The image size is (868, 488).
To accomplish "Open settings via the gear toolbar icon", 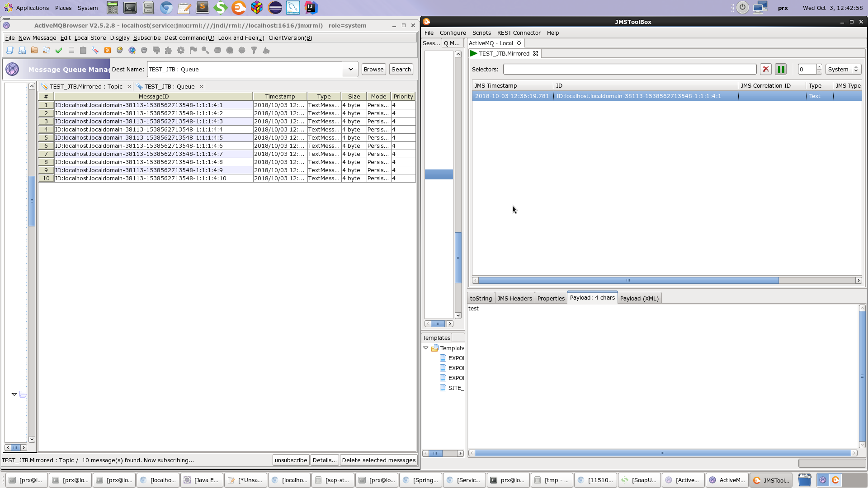I will (181, 50).
